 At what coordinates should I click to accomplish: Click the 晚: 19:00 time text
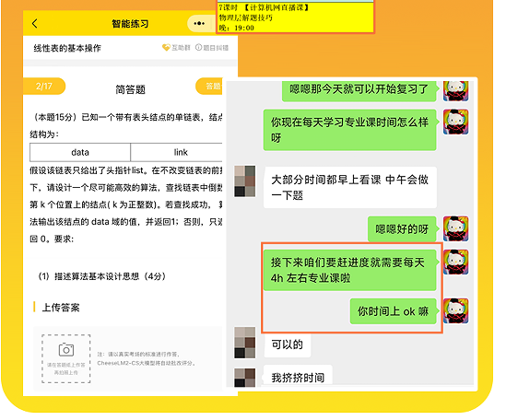(237, 28)
